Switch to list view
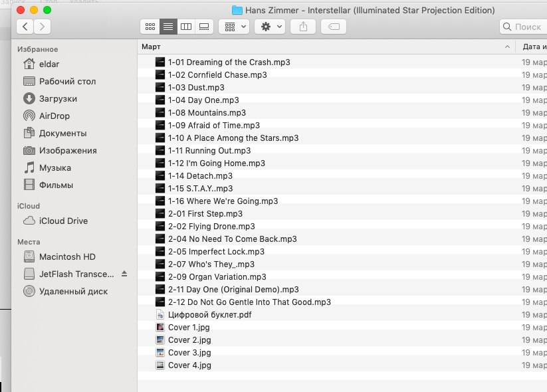 pyautogui.click(x=168, y=27)
